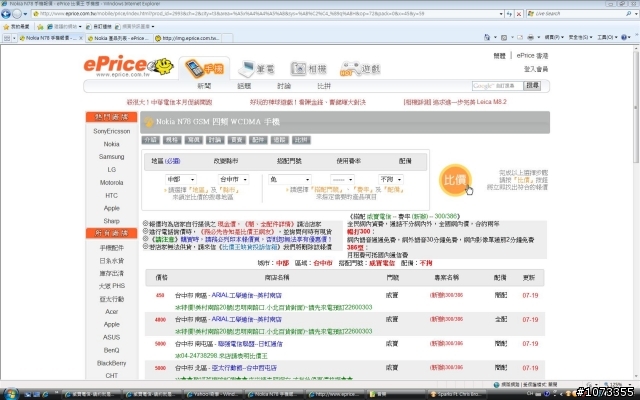Select SonyEricsson in the brand sidebar
640x400 pixels.
[111, 131]
